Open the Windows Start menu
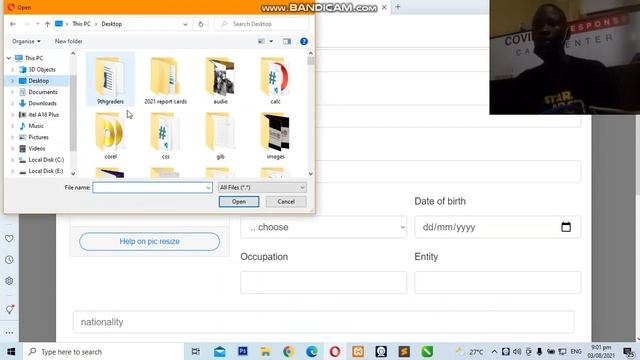The image size is (640, 360). pos(11,351)
